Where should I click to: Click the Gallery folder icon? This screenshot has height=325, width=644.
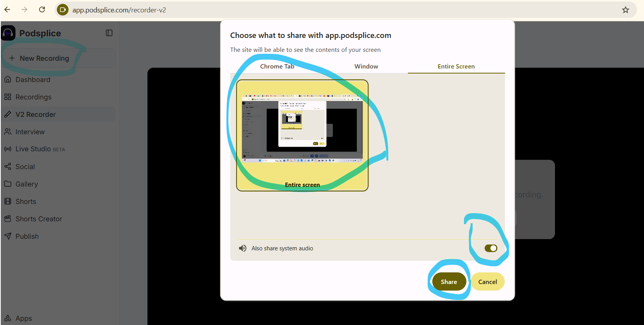click(x=8, y=184)
